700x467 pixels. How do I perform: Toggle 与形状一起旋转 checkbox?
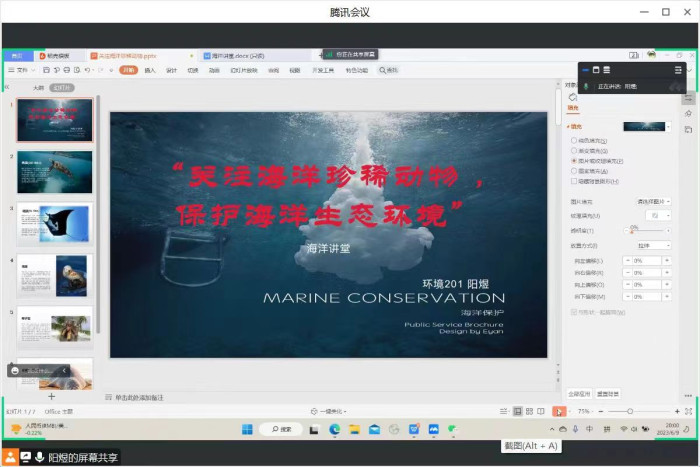[x=574, y=312]
